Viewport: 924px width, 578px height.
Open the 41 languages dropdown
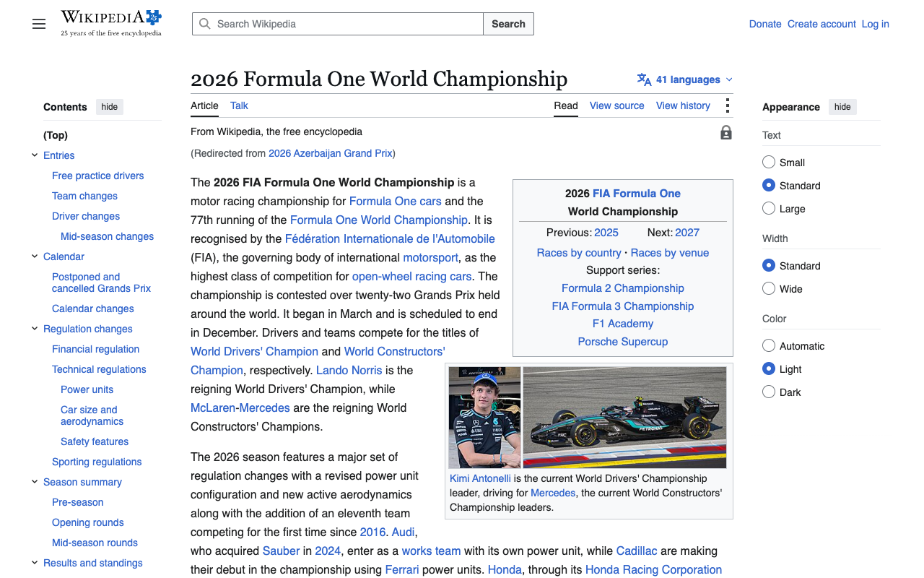click(685, 79)
